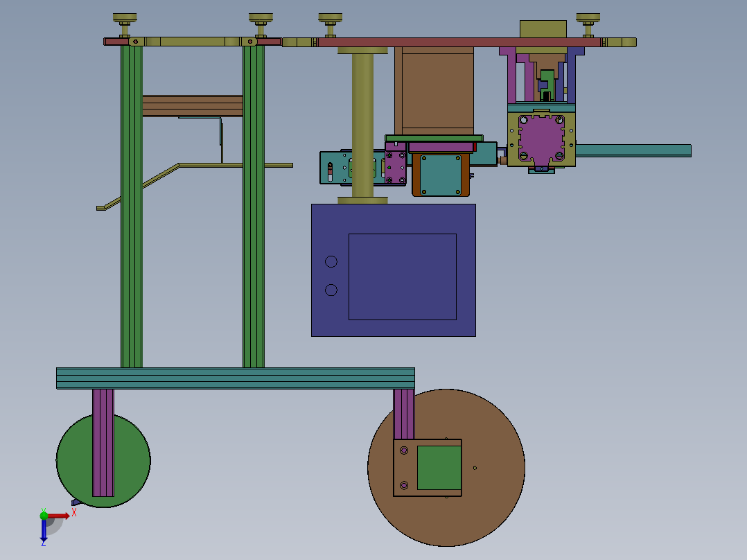Select the green square on the wheel motor plate
The height and width of the screenshot is (560, 747).
click(439, 468)
